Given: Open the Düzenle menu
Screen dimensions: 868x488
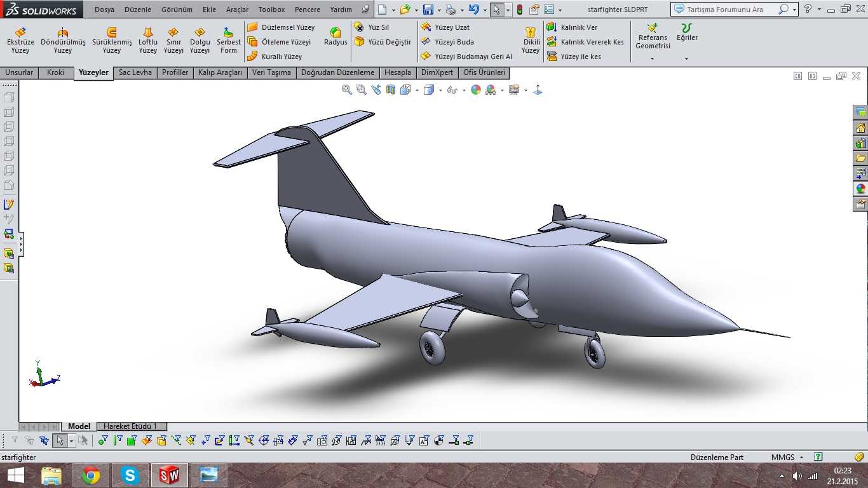Looking at the screenshot, I should 138,10.
